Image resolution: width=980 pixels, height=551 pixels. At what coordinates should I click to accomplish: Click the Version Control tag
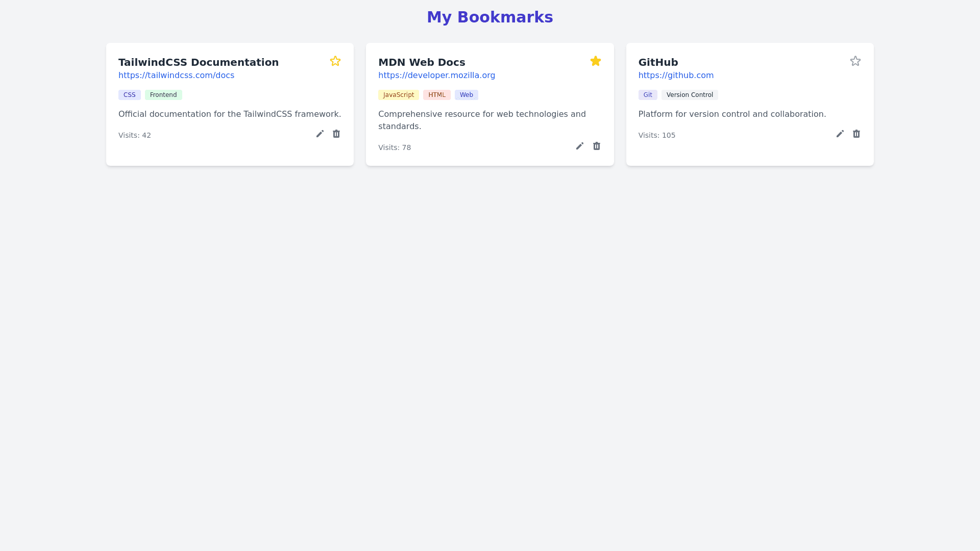[x=690, y=95]
